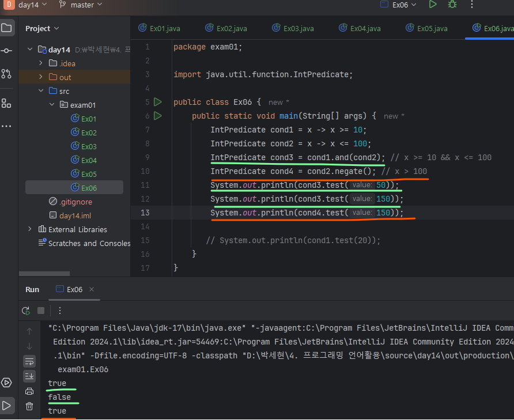Open More tool windows ellipsis in sidebar
Image resolution: width=514 pixels, height=420 pixels.
pos(6,126)
